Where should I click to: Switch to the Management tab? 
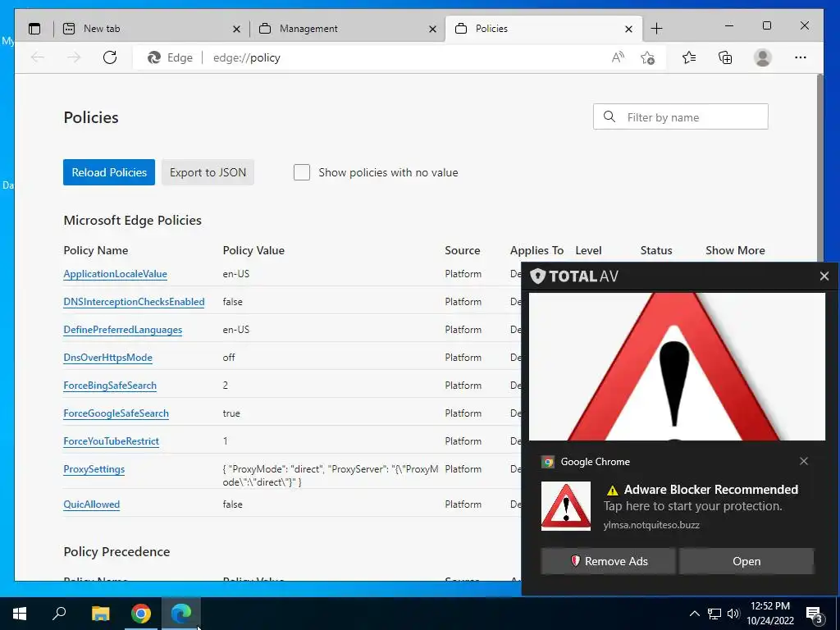coord(347,29)
